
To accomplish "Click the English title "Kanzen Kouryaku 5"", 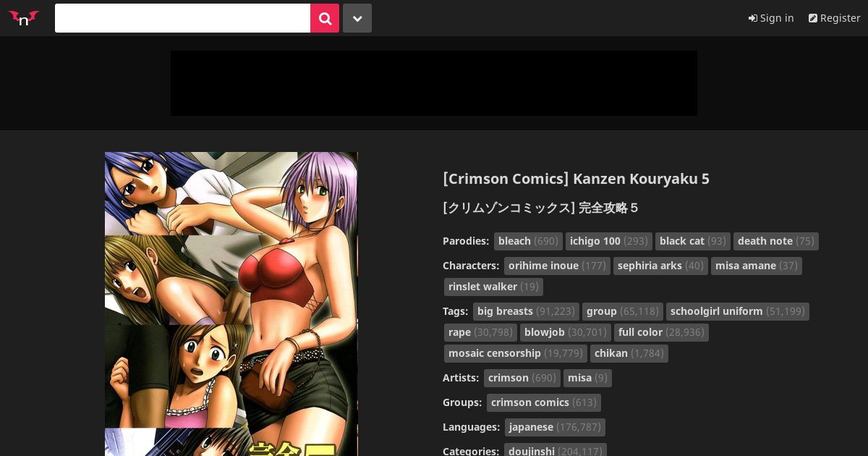I will [641, 179].
